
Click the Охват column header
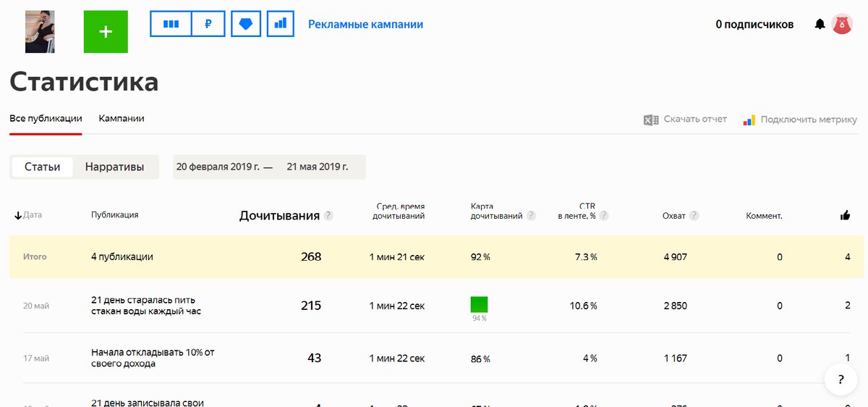point(674,216)
